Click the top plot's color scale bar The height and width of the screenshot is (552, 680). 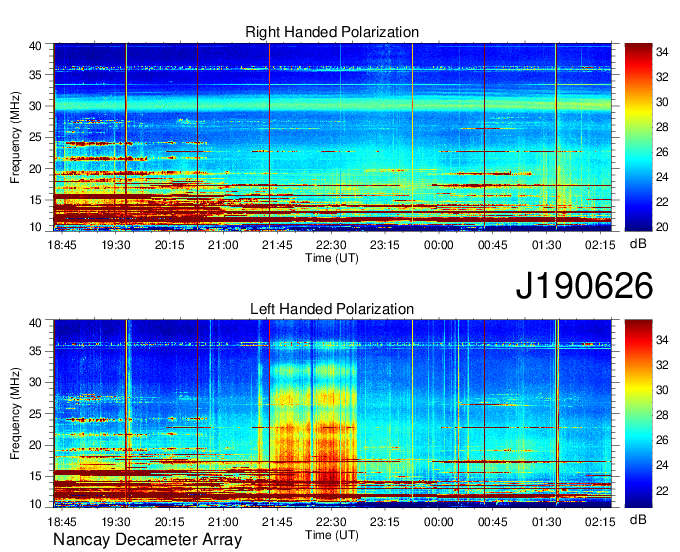(x=638, y=137)
